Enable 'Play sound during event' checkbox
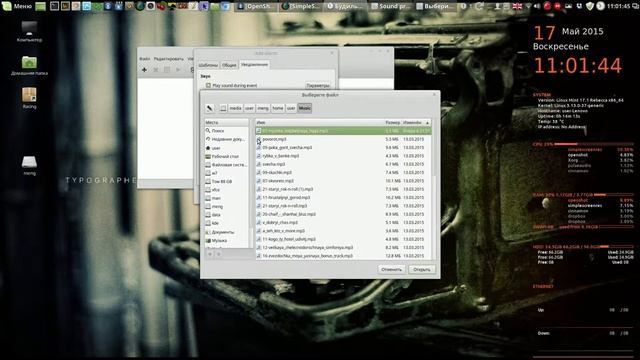This screenshot has width=640, height=360. click(x=209, y=86)
